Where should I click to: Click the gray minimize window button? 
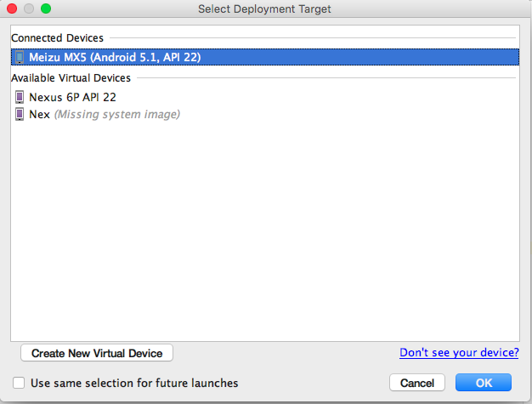[29, 9]
